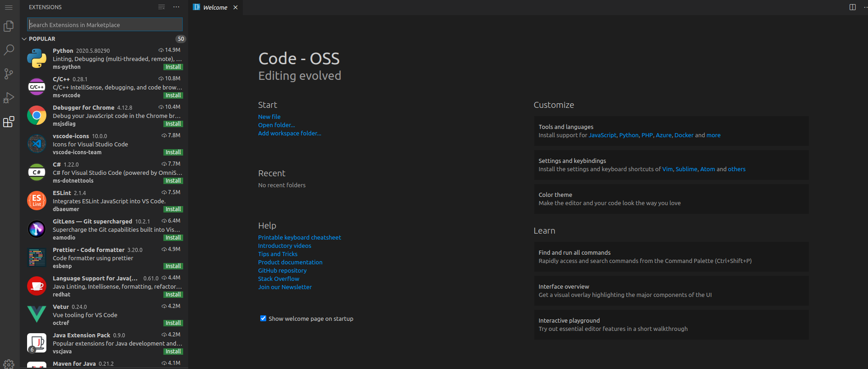The height and width of the screenshot is (369, 868).
Task: Open the Introductory videos link
Action: point(285,246)
